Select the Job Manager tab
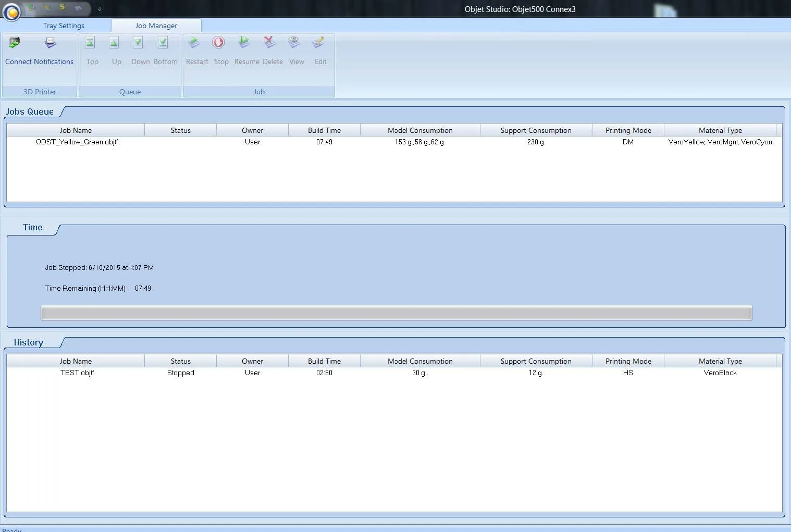The height and width of the screenshot is (532, 791). coord(156,26)
